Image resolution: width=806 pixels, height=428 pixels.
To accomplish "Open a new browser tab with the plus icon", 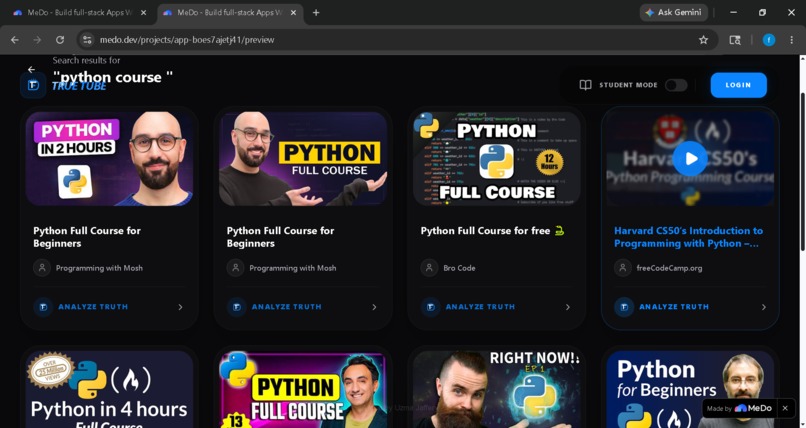I will click(316, 12).
